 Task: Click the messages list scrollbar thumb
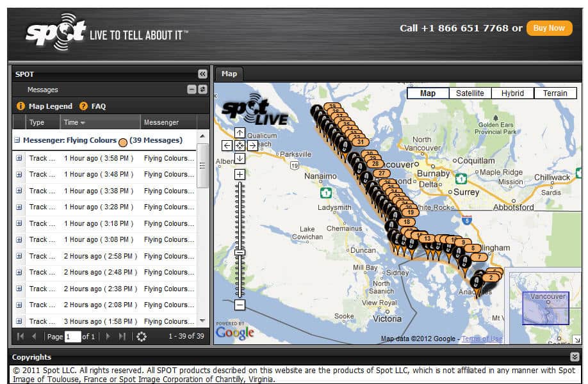tap(202, 166)
